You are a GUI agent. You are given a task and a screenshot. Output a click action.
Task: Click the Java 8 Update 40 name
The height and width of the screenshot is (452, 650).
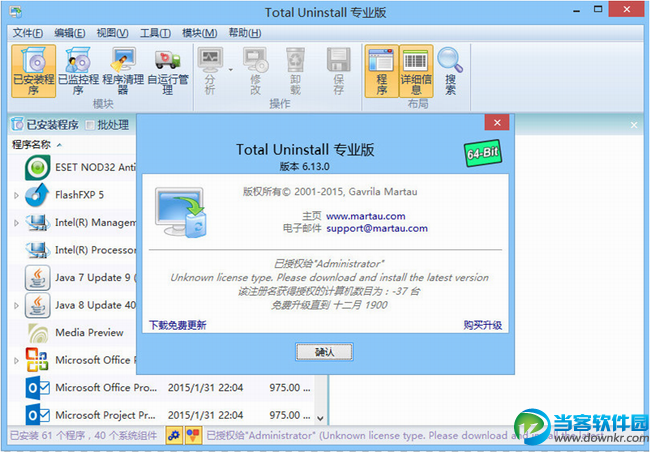pos(95,305)
